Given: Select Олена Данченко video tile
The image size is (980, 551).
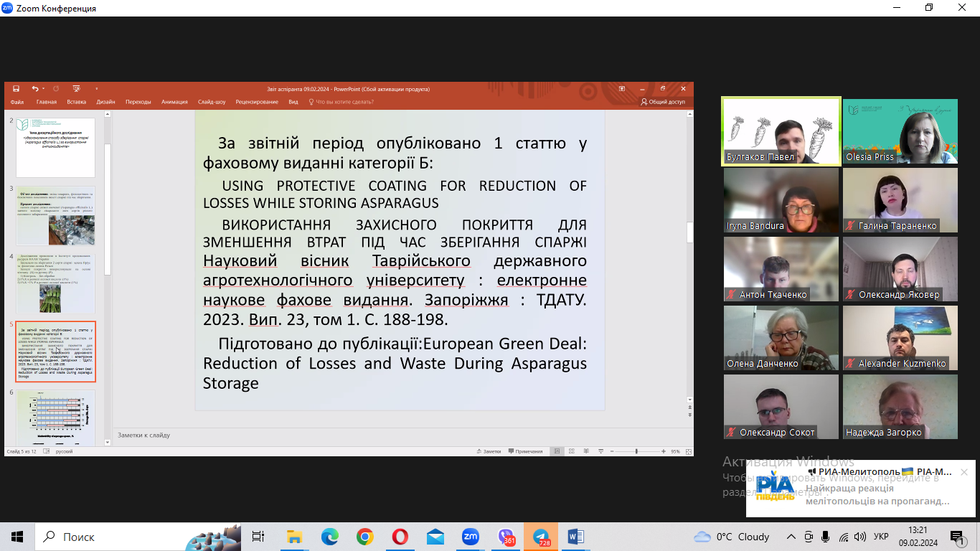Looking at the screenshot, I should [x=781, y=338].
